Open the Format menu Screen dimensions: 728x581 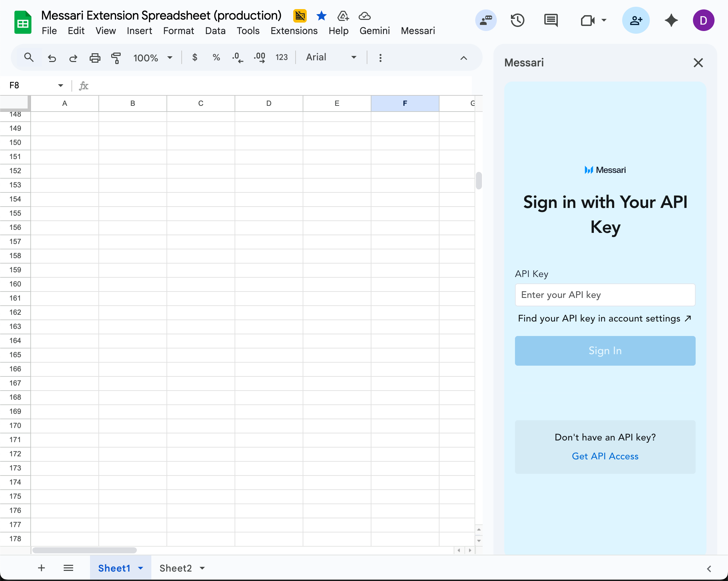coord(178,31)
